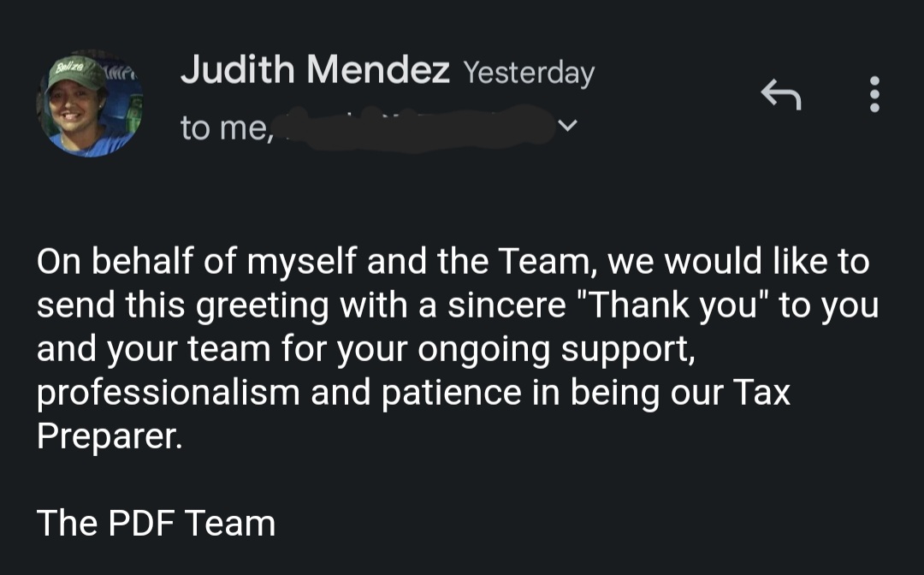Click the "The PDF Team" signature

(157, 523)
